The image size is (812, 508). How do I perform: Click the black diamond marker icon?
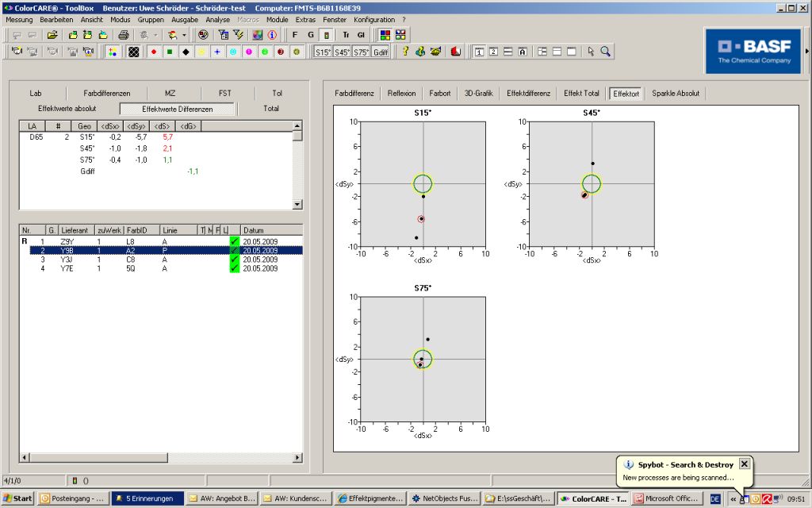coord(186,52)
